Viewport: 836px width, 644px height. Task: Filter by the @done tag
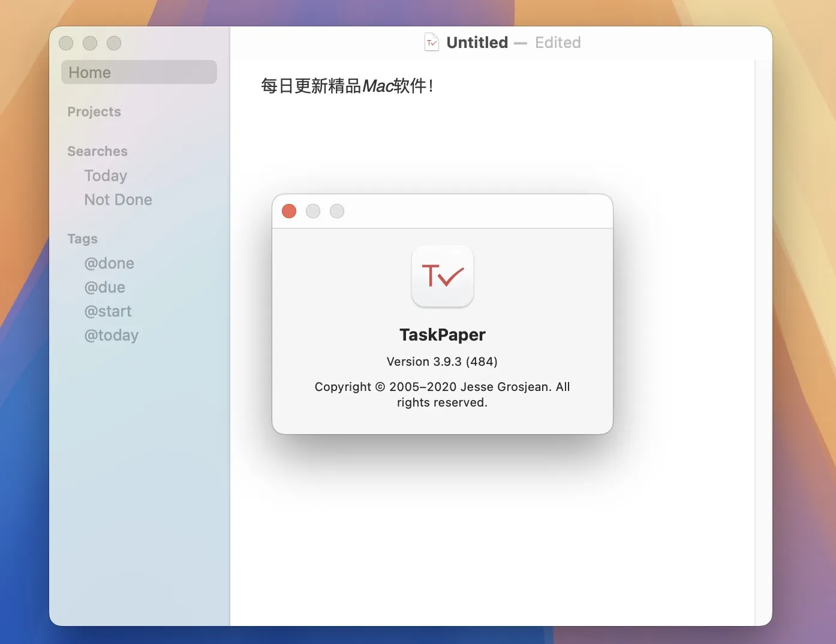coord(109,263)
